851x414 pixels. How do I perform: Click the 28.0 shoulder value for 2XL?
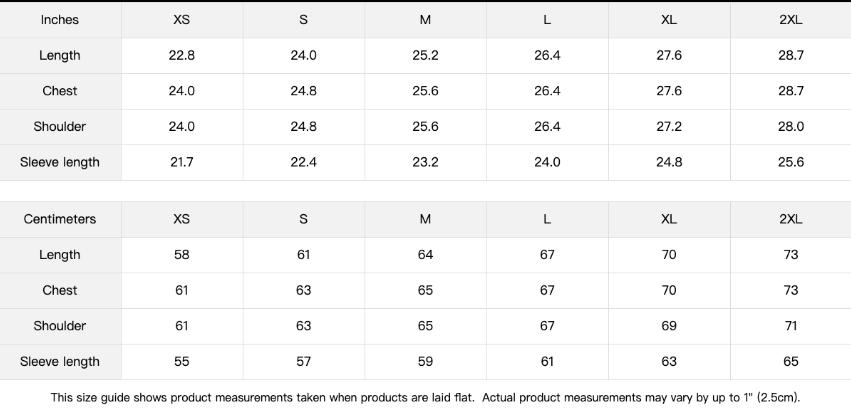[790, 127]
